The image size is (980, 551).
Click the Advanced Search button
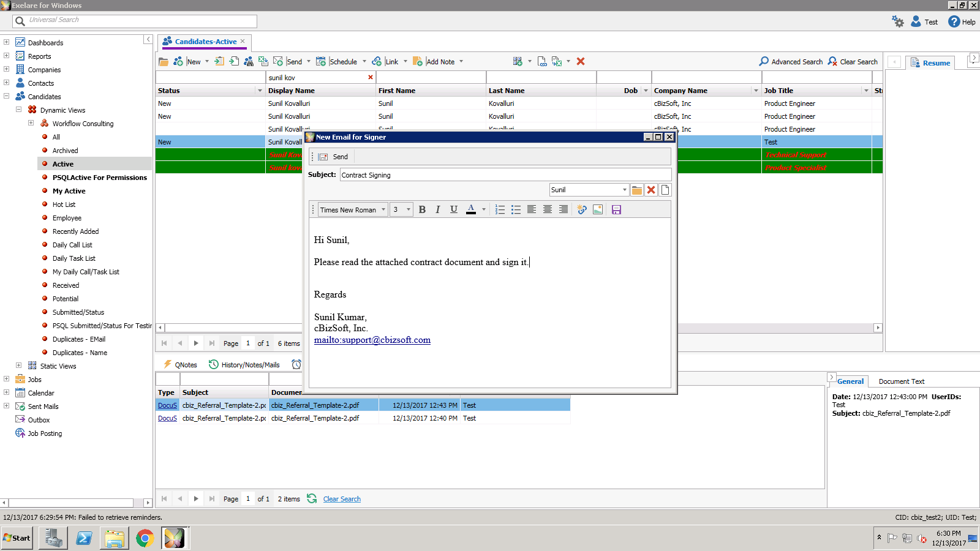click(x=791, y=61)
